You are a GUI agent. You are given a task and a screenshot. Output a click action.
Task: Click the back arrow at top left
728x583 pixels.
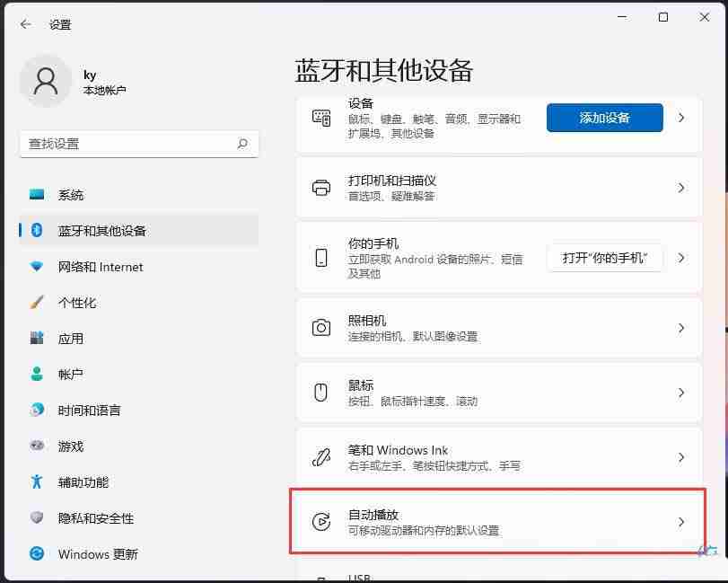tap(24, 24)
